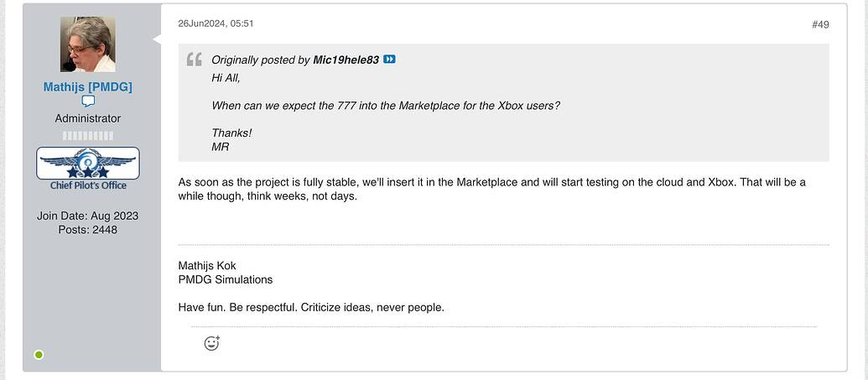Viewport: 868px width, 380px height.
Task: Open Mathijs [PMDG] user profile link
Action: point(88,87)
